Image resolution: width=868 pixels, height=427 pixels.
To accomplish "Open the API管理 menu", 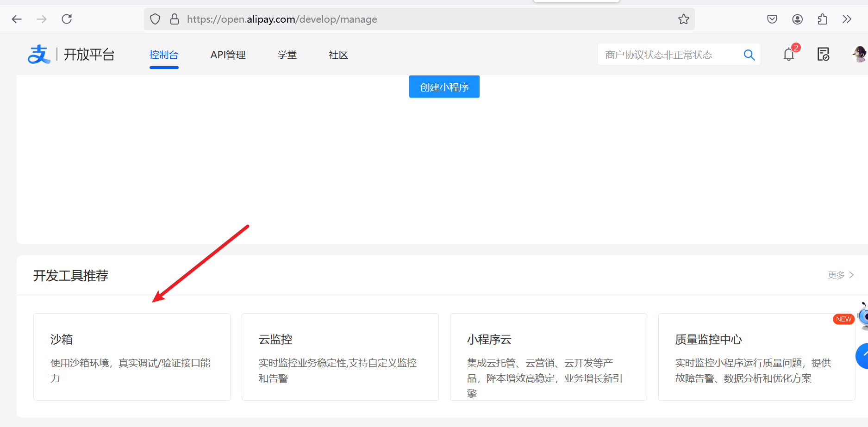I will (x=228, y=55).
